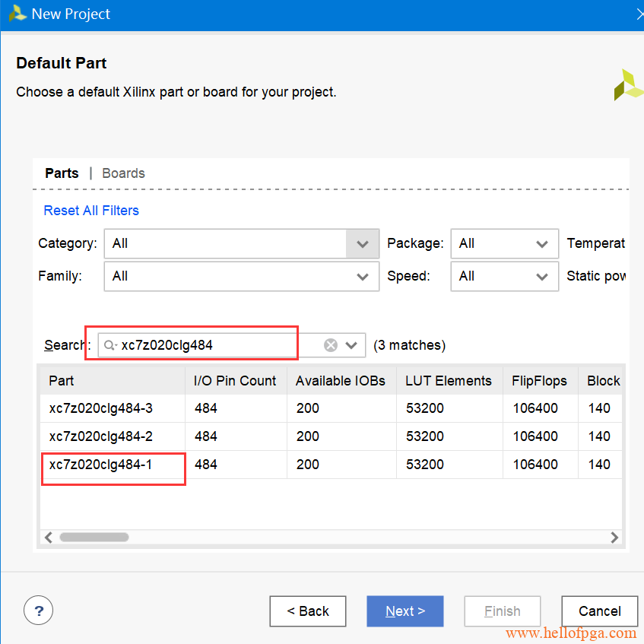Open the Speed dropdown
Image resolution: width=644 pixels, height=644 pixels.
504,277
